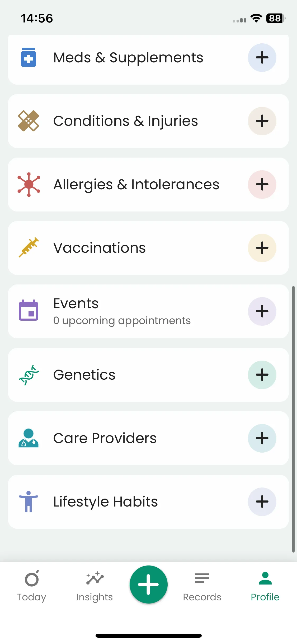Add a new vaccination record
This screenshot has height=644, width=297.
(262, 248)
